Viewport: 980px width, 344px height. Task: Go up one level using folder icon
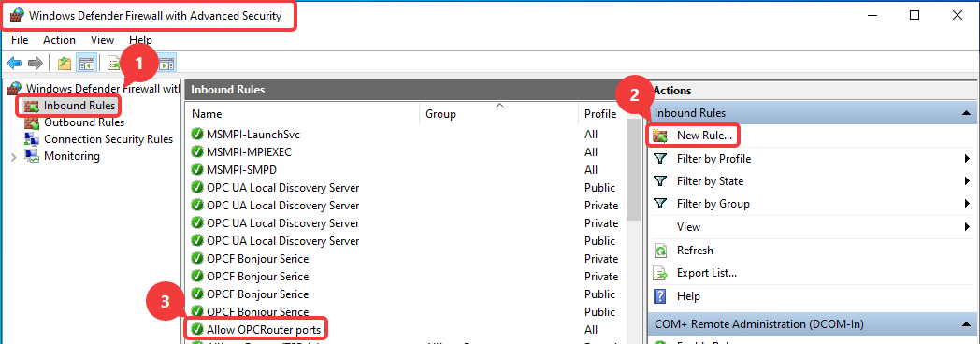(64, 63)
